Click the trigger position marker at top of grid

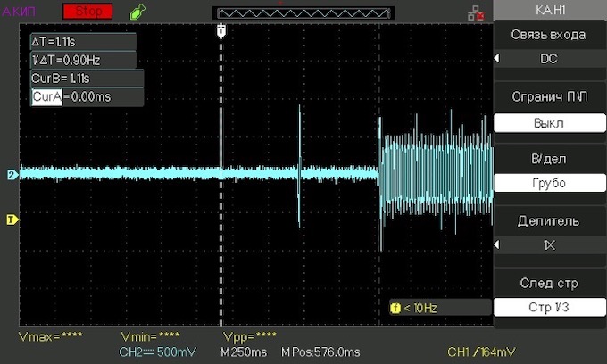click(x=221, y=31)
